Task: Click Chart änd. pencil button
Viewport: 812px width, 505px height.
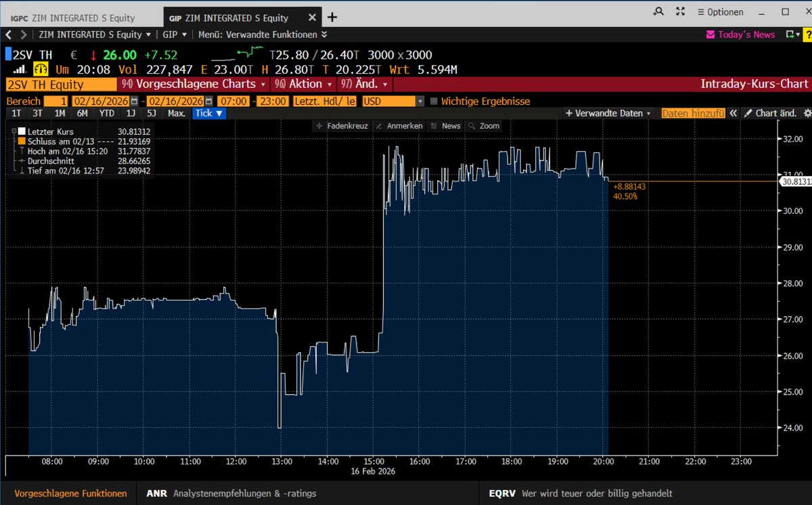Action: [x=771, y=114]
